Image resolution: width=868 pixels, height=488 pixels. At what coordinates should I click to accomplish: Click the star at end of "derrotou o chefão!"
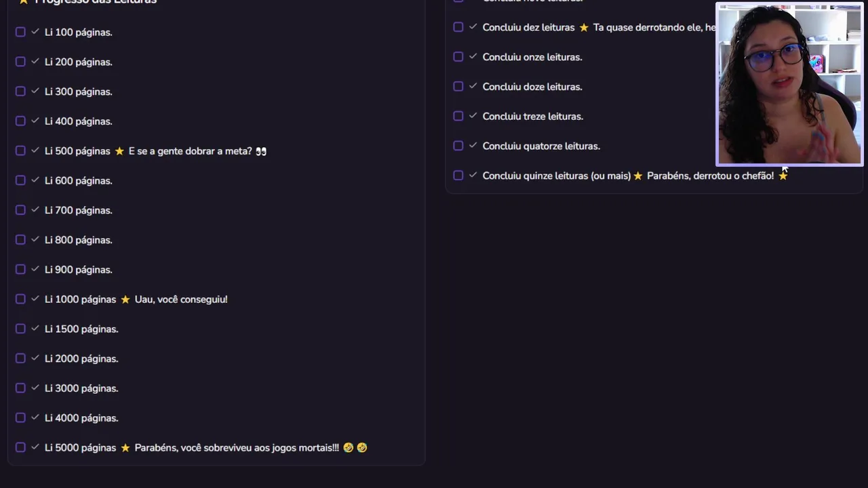[x=783, y=176]
